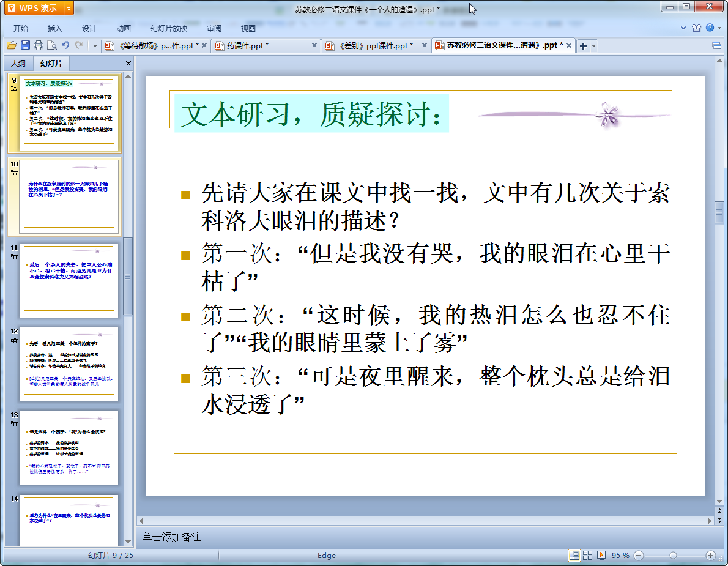The height and width of the screenshot is (566, 728).
Task: Open the help question mark icon
Action: tap(710, 28)
